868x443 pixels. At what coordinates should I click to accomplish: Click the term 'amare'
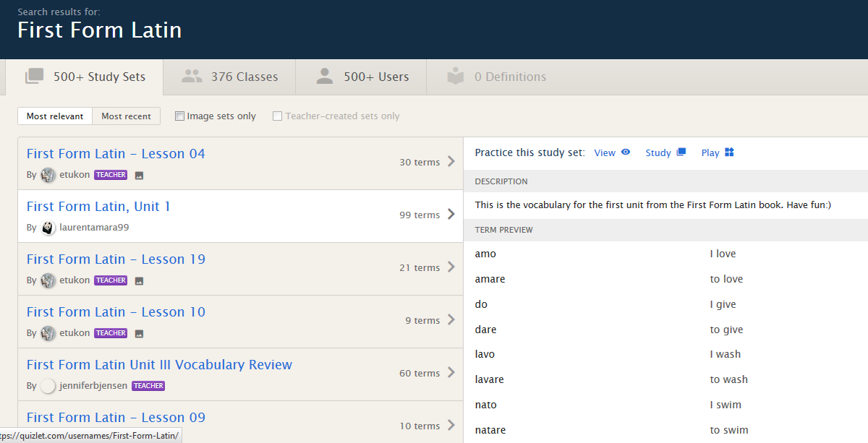[490, 279]
